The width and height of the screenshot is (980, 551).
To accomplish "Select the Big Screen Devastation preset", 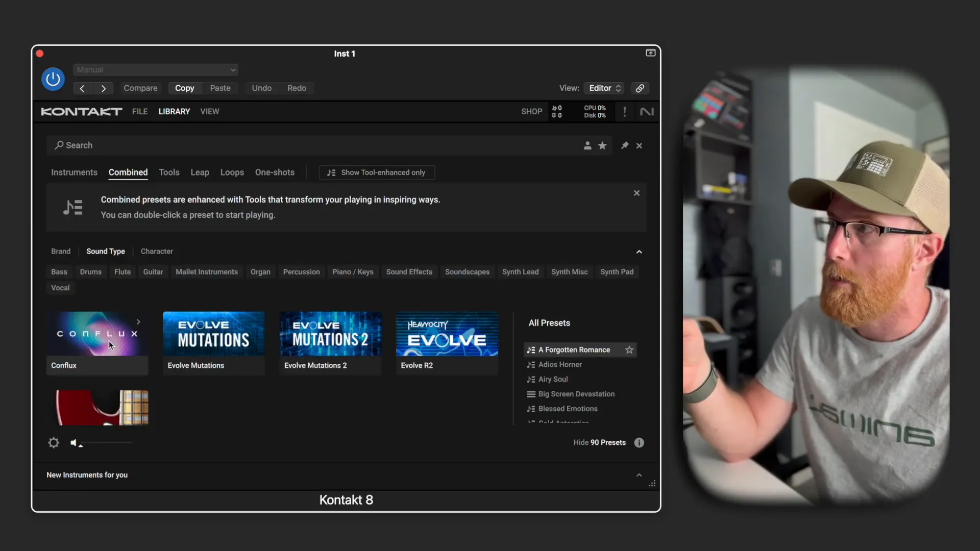I will pos(576,394).
